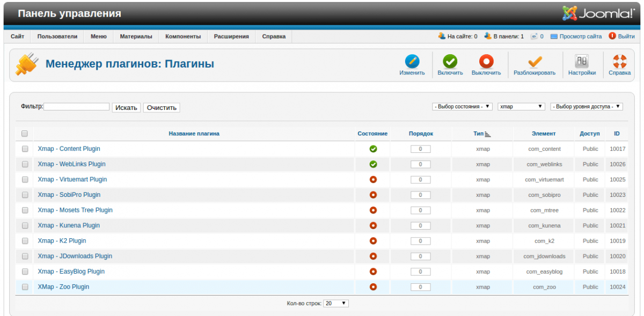Click the Фильтр text input field
Image resolution: width=644 pixels, height=316 pixels.
(x=76, y=107)
